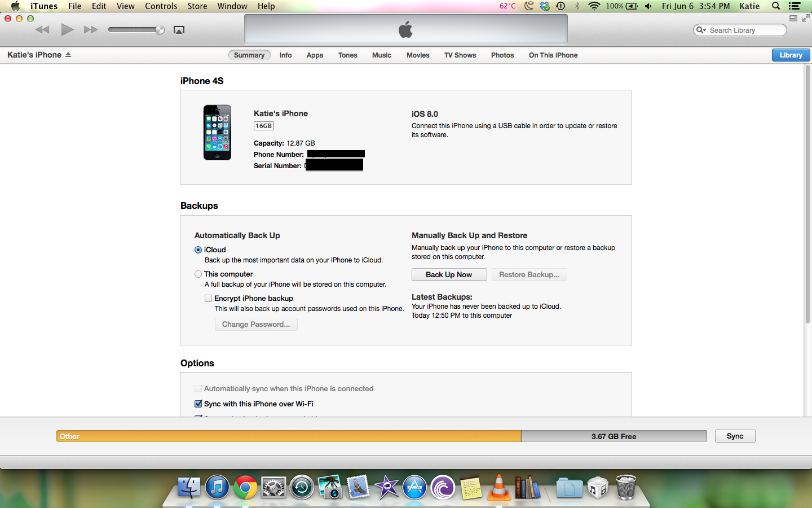This screenshot has height=508, width=812.
Task: Switch to the Music tab
Action: click(x=382, y=55)
